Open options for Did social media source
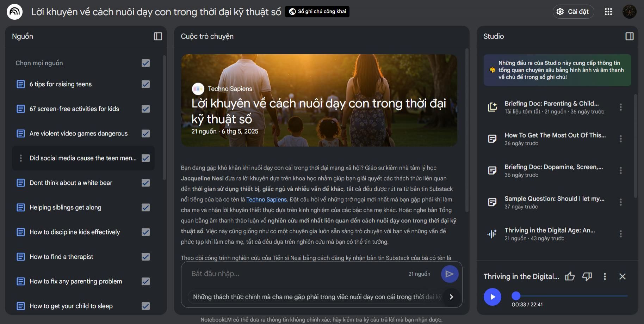 coord(21,158)
